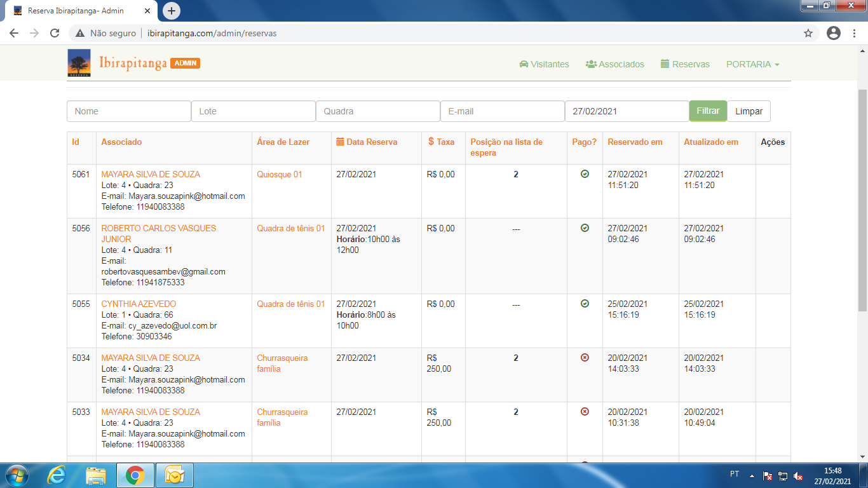Open the date filter field 27/02/2021

pos(627,111)
